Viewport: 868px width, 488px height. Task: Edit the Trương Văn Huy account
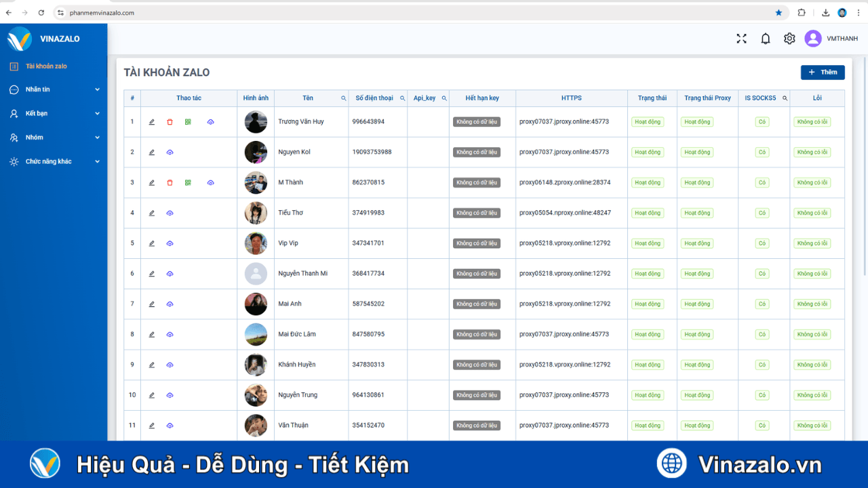pos(151,122)
